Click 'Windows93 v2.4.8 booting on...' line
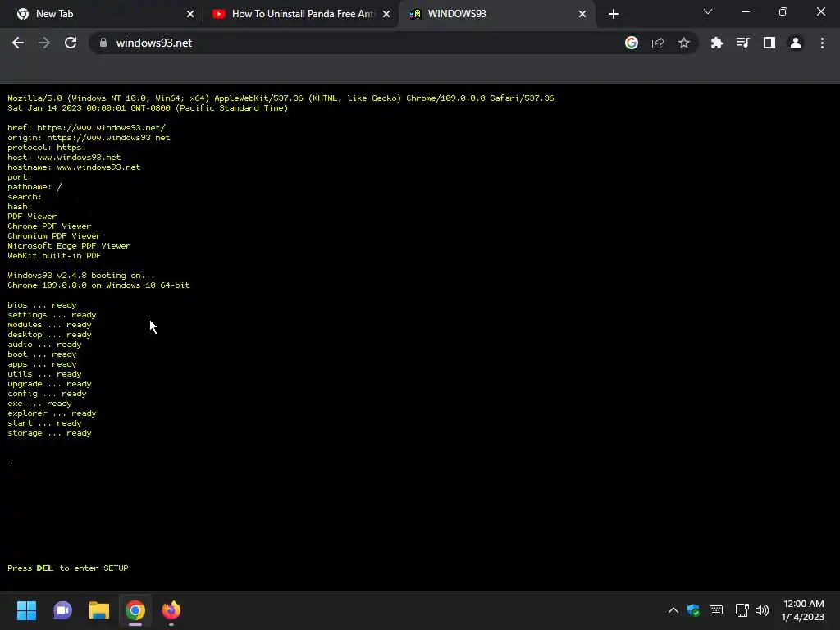 pyautogui.click(x=81, y=276)
